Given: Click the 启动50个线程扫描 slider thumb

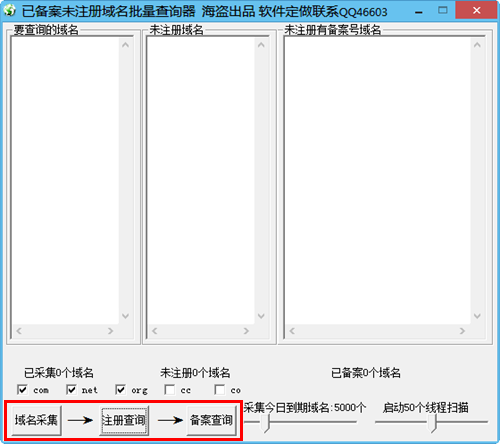Looking at the screenshot, I should point(432,423).
